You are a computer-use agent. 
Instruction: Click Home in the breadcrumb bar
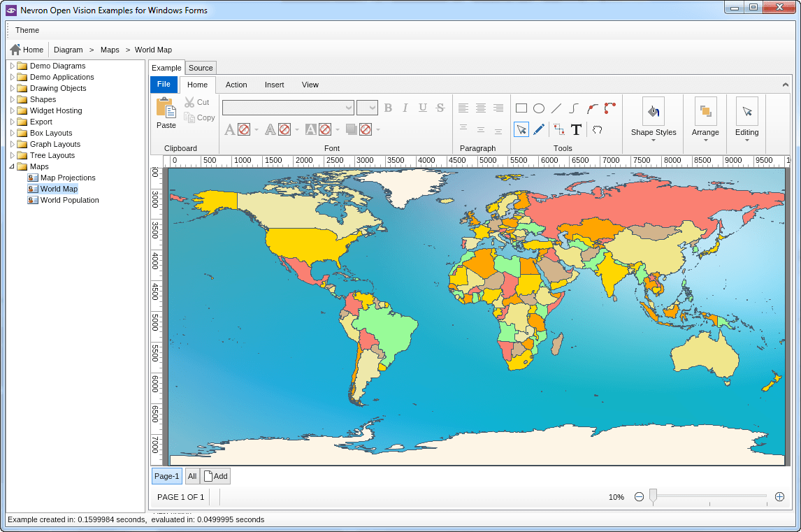coord(27,50)
